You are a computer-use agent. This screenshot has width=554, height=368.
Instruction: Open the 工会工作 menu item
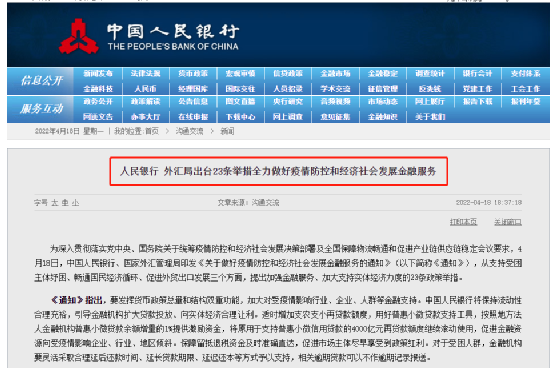click(x=525, y=89)
